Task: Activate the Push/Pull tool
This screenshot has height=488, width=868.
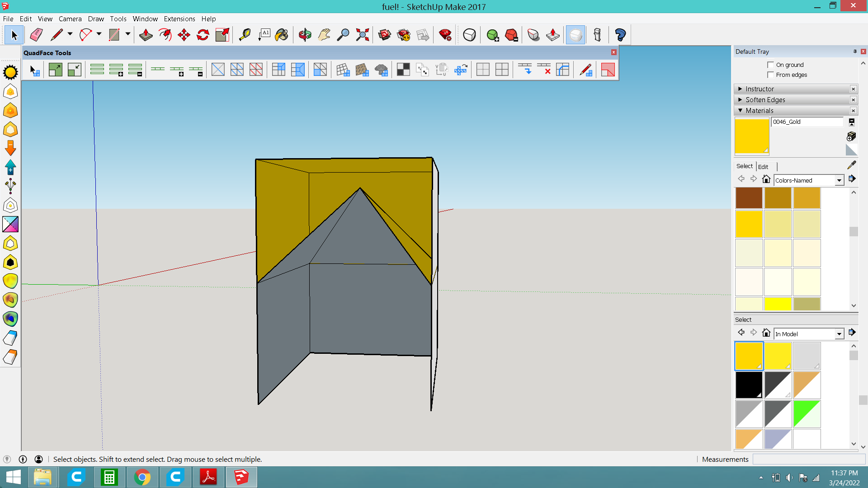Action: point(146,35)
